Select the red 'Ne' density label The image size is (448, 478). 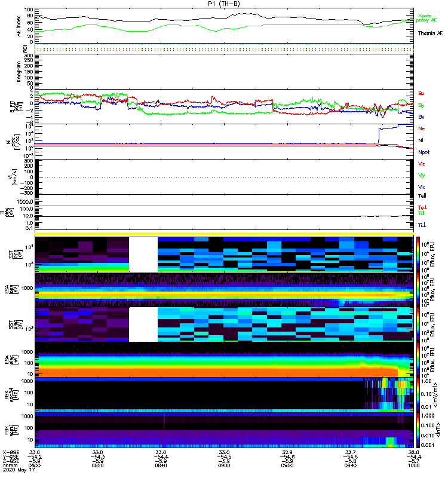tap(422, 128)
